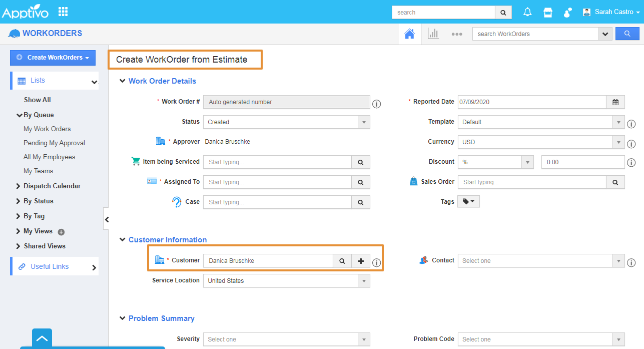Select Pending My Approval in sidebar
The image size is (644, 349).
tap(54, 143)
